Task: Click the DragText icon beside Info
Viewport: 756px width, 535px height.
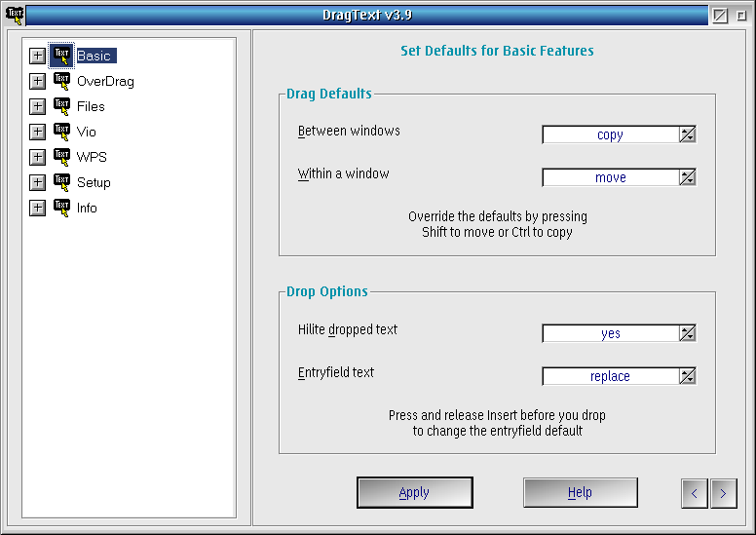Action: 61,208
